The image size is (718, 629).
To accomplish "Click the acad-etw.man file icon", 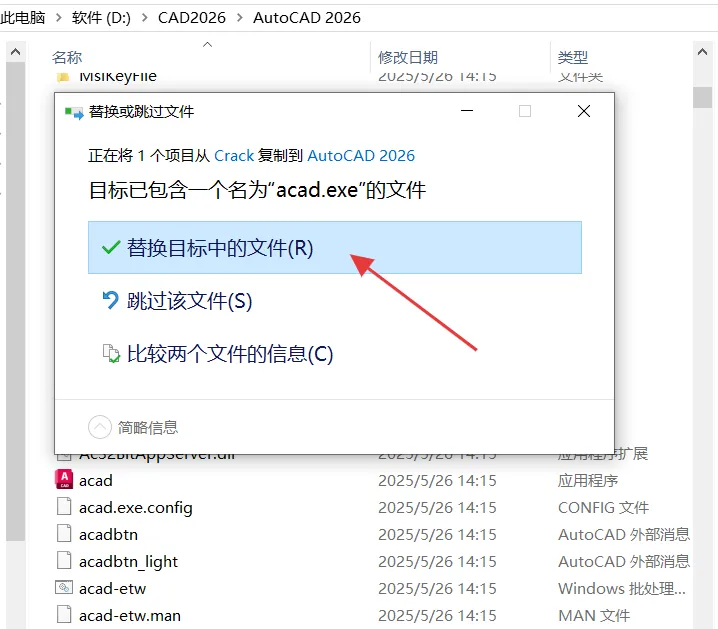I will coord(64,615).
